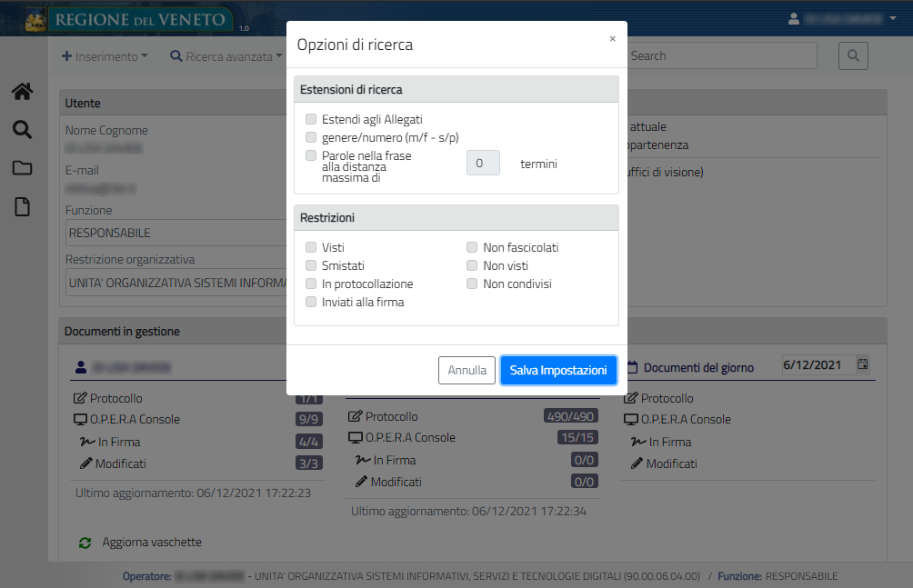
Task: Click the Restrizione organizzativa field
Action: point(176,283)
